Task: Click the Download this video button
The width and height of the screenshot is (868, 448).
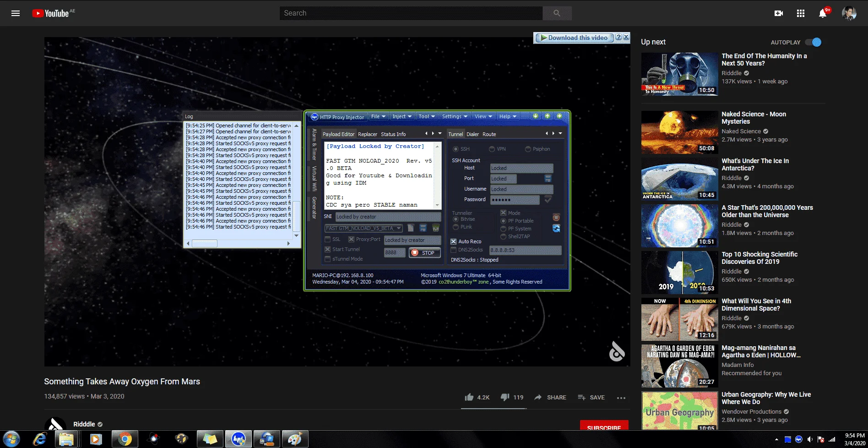Action: [574, 38]
